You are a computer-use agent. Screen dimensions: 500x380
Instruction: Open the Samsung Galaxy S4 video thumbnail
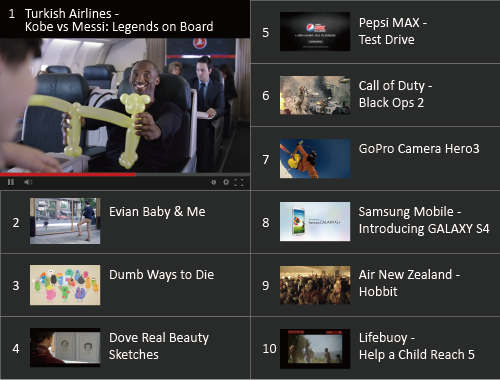click(315, 221)
